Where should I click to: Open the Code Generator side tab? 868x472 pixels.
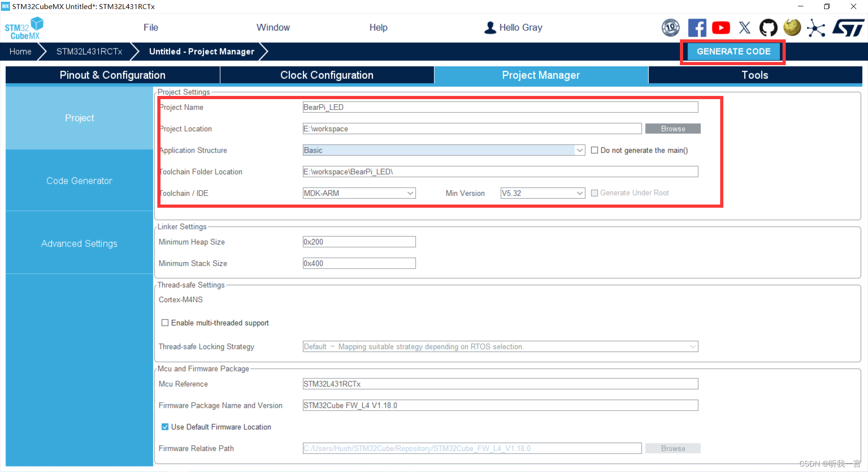point(80,181)
